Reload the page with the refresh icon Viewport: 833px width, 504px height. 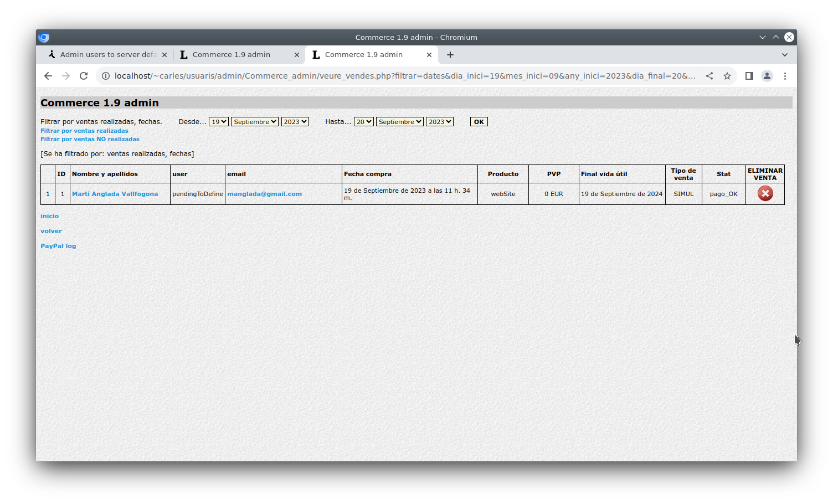pos(84,76)
